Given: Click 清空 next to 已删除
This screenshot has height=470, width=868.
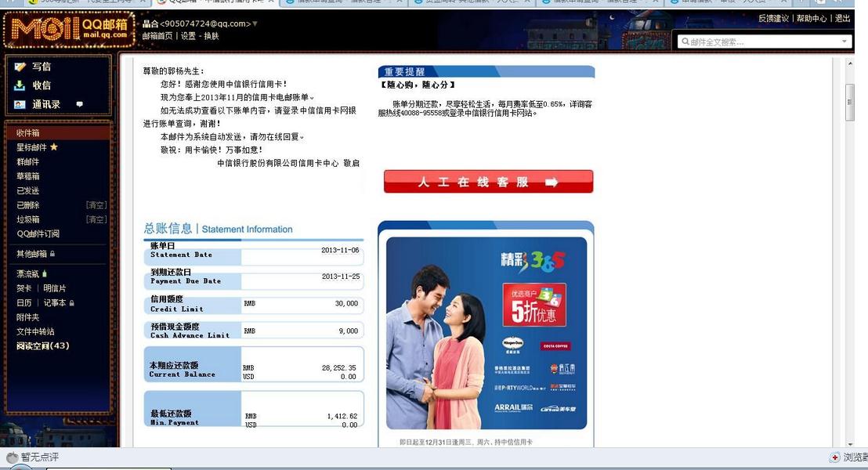Looking at the screenshot, I should (96, 204).
